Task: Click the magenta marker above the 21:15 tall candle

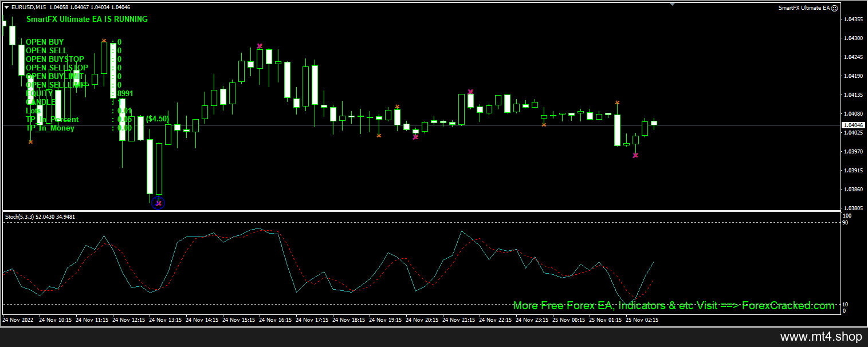Action: click(x=470, y=92)
